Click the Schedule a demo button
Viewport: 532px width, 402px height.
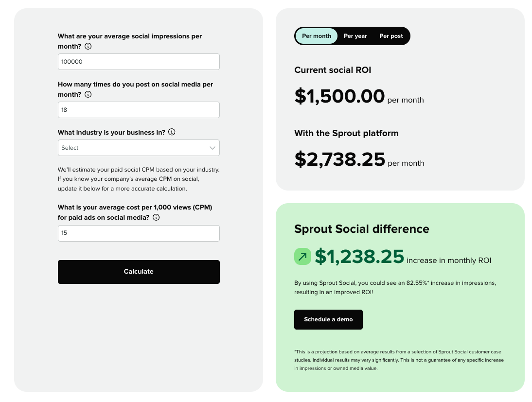tap(328, 319)
